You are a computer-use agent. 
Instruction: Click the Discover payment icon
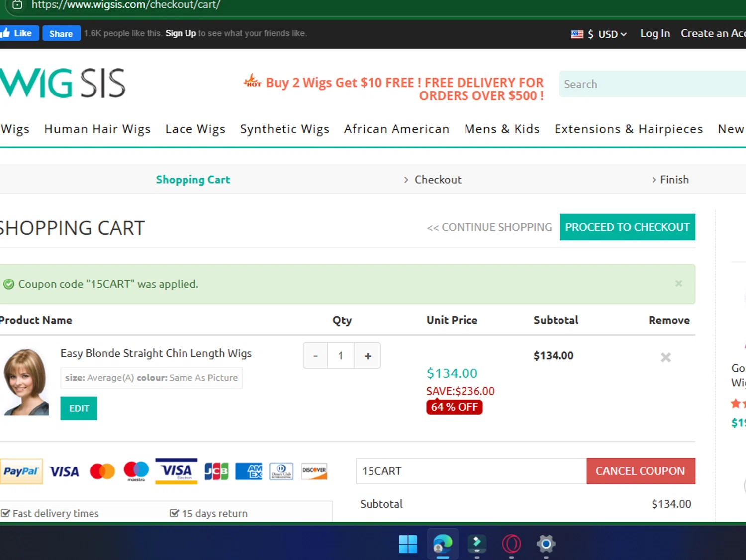(314, 471)
